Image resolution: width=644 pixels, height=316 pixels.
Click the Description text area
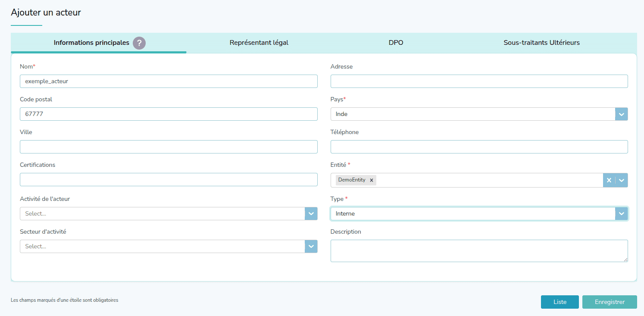pyautogui.click(x=479, y=250)
